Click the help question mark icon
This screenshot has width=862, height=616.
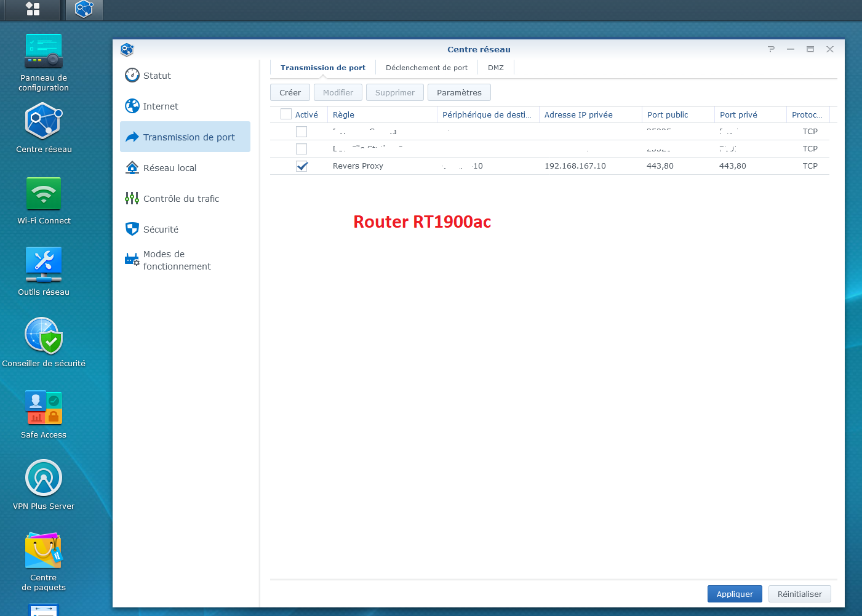(771, 49)
